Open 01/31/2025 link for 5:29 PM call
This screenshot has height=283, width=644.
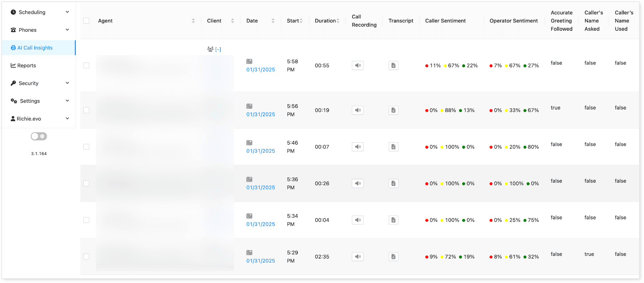click(261, 261)
